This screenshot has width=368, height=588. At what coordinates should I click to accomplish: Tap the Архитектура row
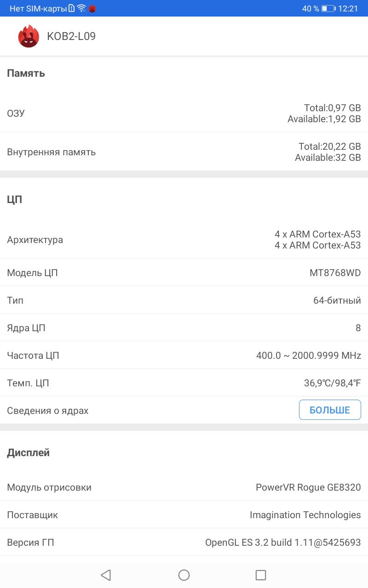184,240
